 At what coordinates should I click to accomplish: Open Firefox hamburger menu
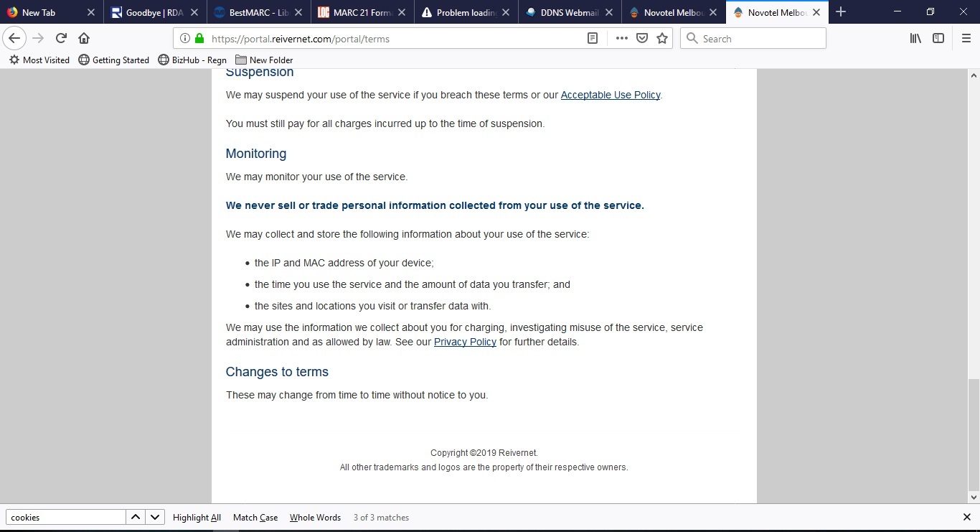(966, 39)
